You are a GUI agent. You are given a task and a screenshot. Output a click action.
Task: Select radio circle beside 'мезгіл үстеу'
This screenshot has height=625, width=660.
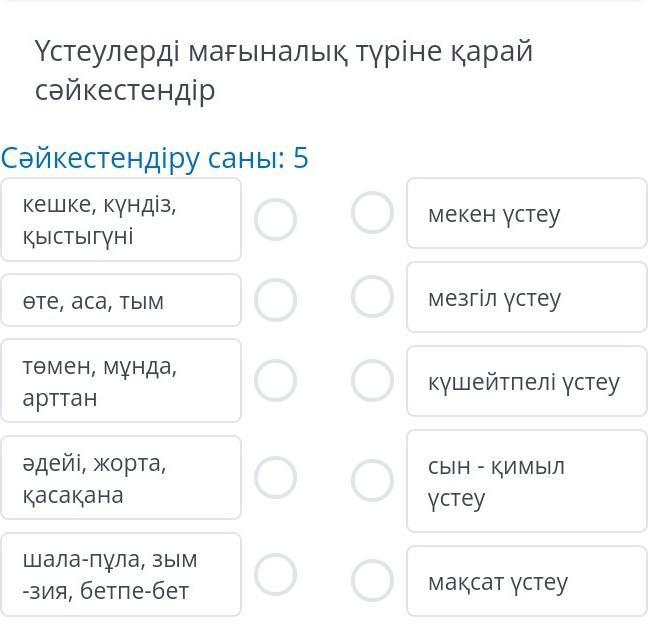(x=373, y=296)
